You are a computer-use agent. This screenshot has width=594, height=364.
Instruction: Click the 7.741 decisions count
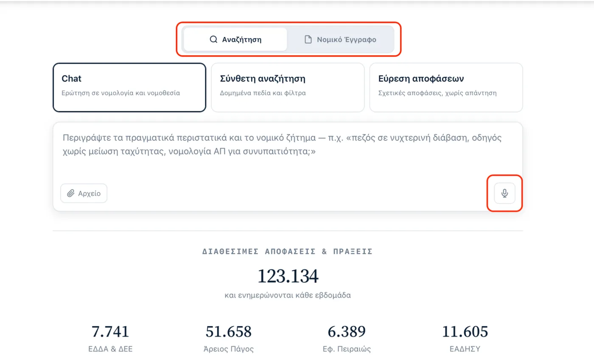[110, 332]
